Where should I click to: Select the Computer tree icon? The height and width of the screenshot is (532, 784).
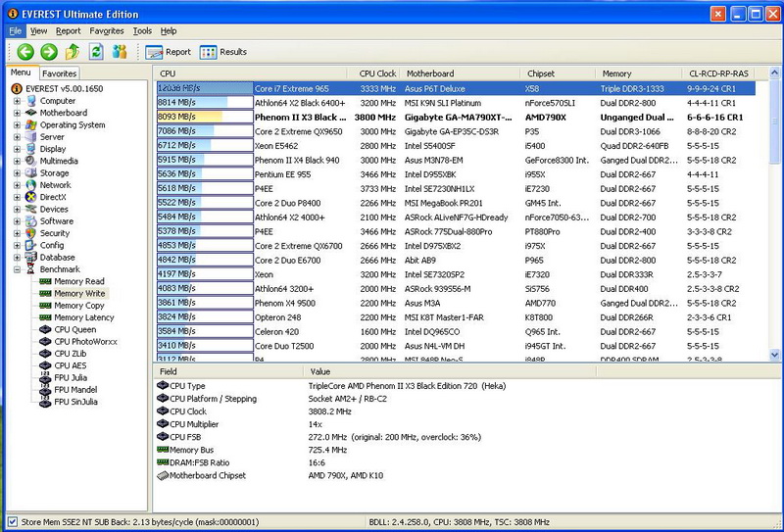pos(31,101)
